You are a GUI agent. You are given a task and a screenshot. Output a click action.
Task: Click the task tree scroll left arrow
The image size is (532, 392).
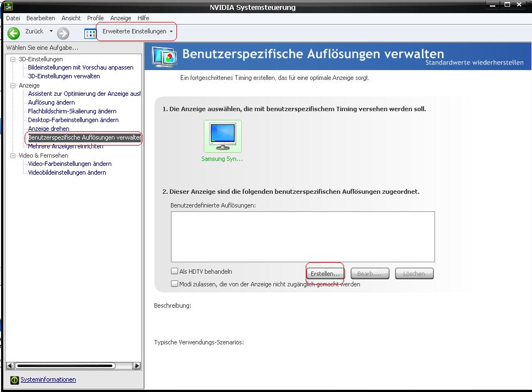click(10, 366)
